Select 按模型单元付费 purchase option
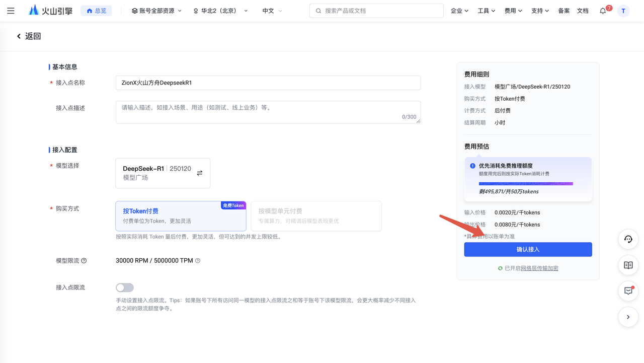Viewport: 644px width, 363px height. point(316,216)
